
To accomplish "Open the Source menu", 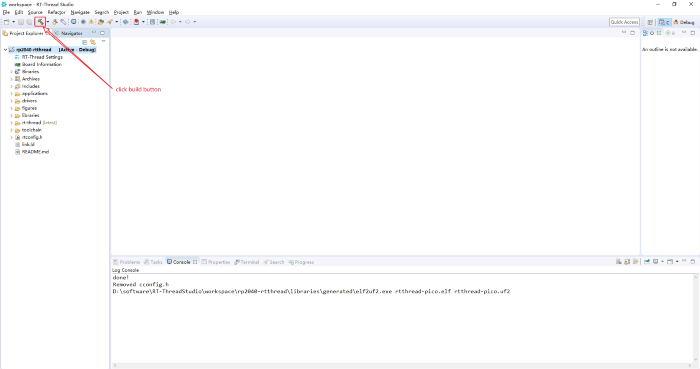I will click(x=35, y=12).
